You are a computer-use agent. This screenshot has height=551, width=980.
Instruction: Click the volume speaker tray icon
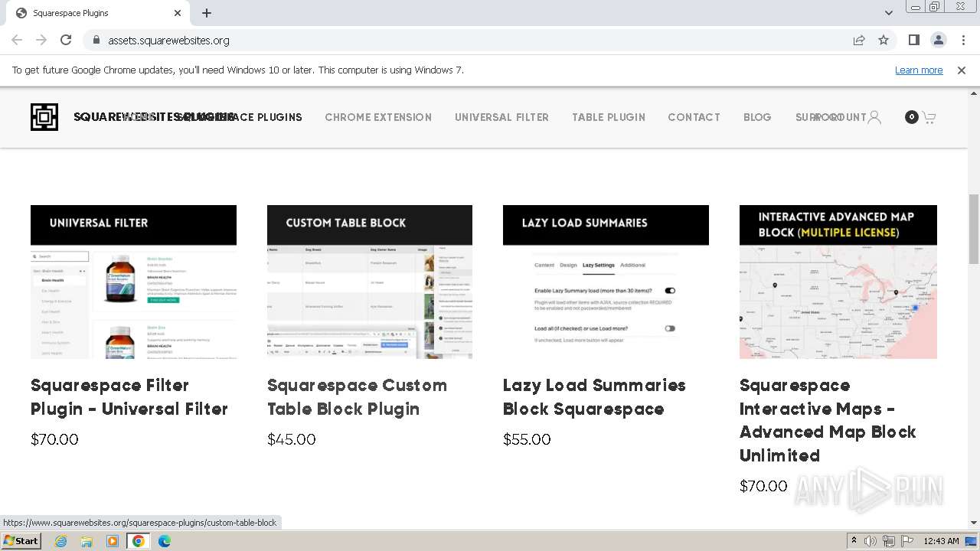point(871,541)
